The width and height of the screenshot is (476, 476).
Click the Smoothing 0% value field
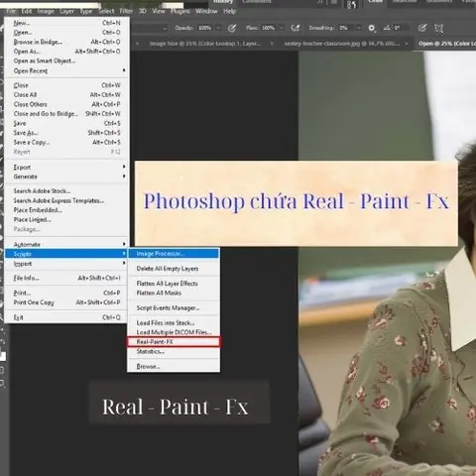click(x=345, y=28)
